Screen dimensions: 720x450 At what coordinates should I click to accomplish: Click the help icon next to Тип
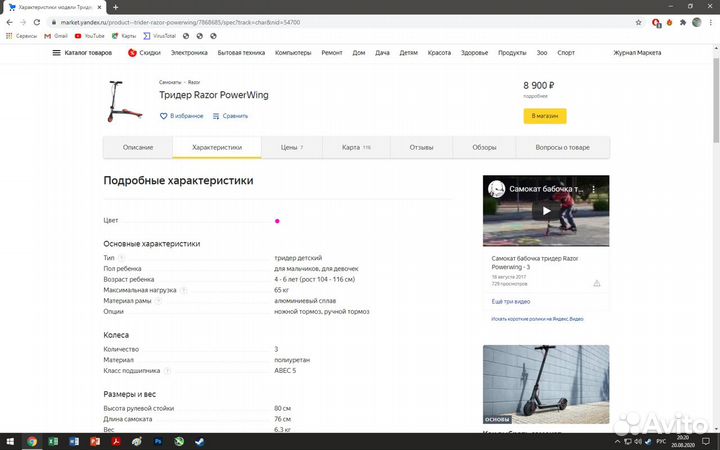coord(121,258)
